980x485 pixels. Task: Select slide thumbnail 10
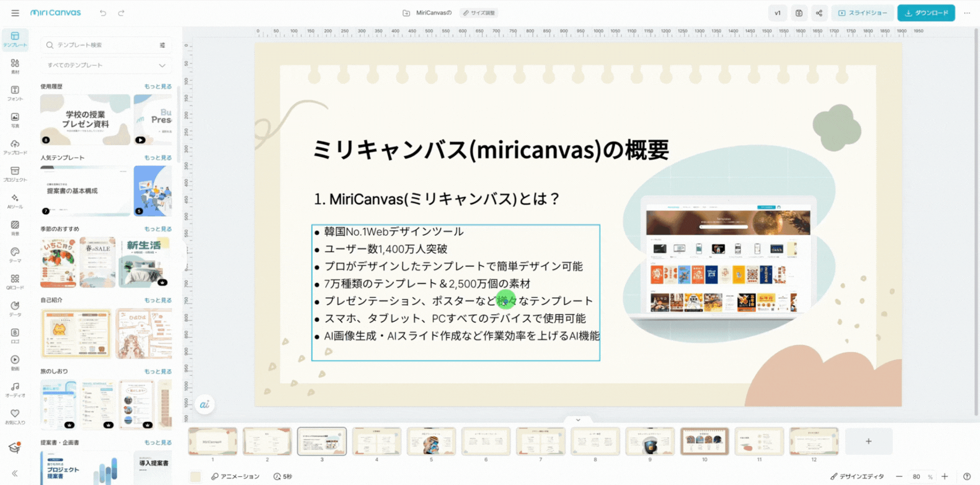click(x=704, y=441)
